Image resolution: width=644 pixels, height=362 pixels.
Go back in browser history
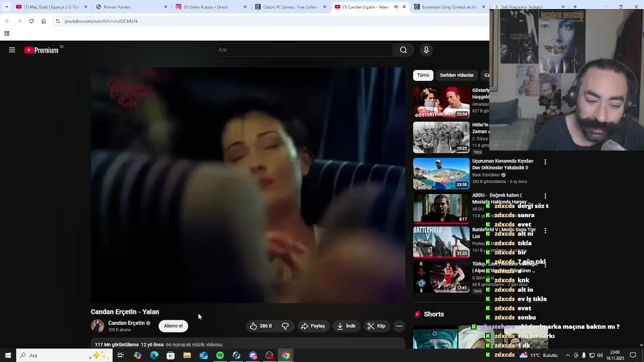[x=7, y=21]
